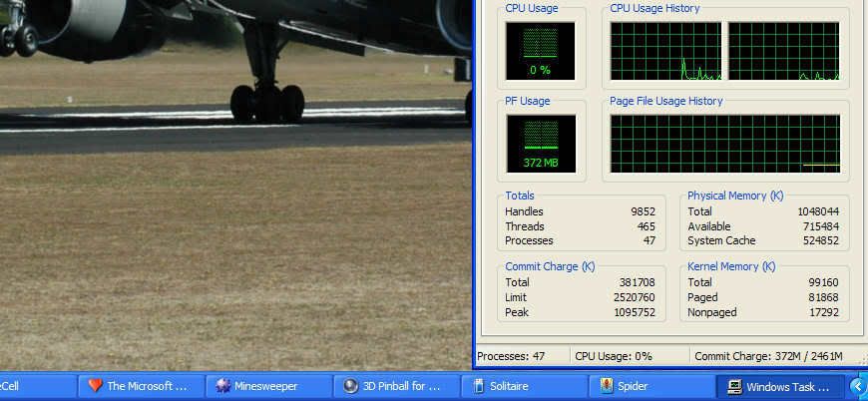Click the Page File Usage History graph
Viewport: 868px width, 401px height.
725,143
